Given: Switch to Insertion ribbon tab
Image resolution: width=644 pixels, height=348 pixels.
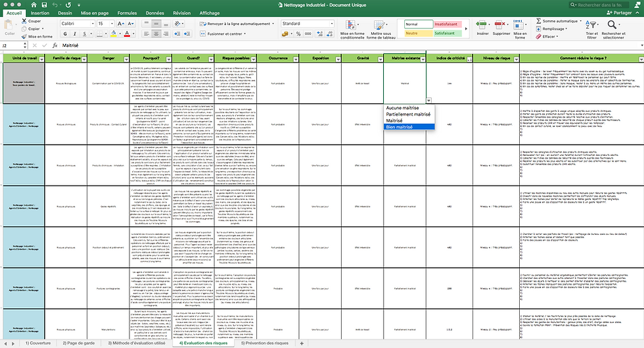Looking at the screenshot, I should (x=40, y=13).
